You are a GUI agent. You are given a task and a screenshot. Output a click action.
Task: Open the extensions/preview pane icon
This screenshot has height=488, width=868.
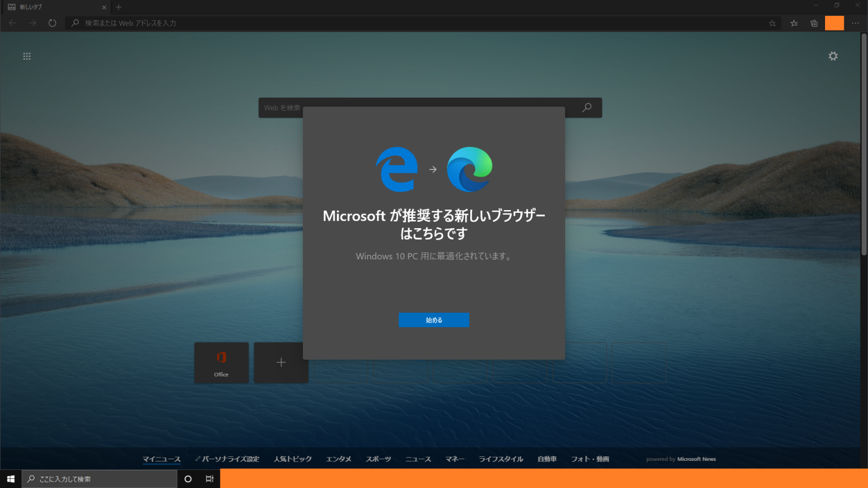[x=814, y=23]
